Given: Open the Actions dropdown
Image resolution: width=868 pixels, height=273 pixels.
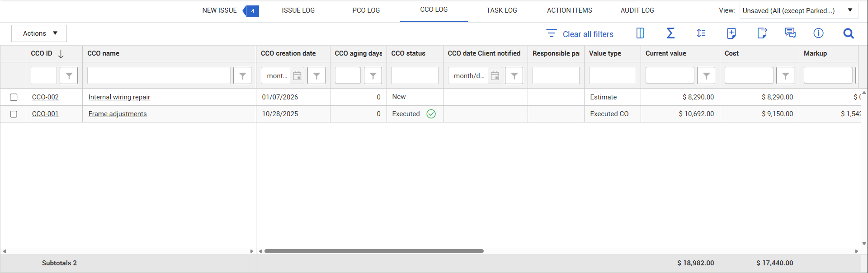Looking at the screenshot, I should pyautogui.click(x=39, y=33).
